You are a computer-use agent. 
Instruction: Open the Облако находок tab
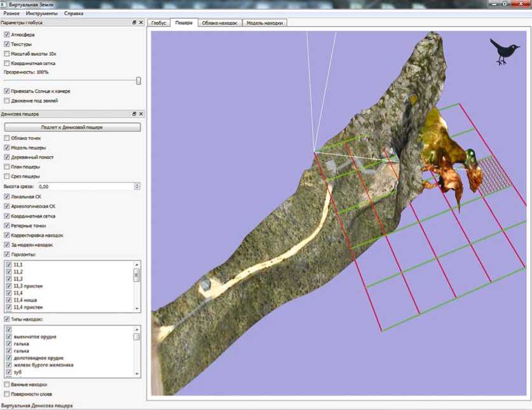point(219,23)
